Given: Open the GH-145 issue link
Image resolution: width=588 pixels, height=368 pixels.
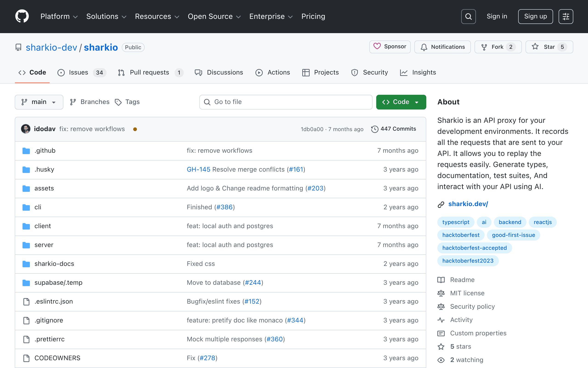Looking at the screenshot, I should tap(198, 170).
